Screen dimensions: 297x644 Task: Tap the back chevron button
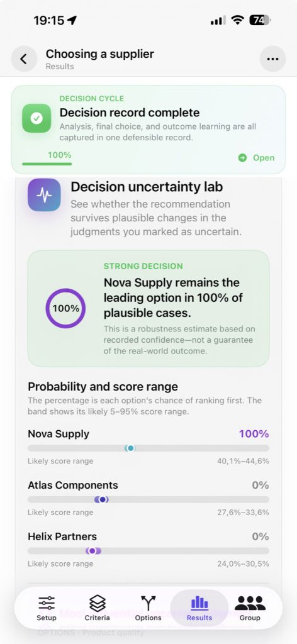coord(24,59)
